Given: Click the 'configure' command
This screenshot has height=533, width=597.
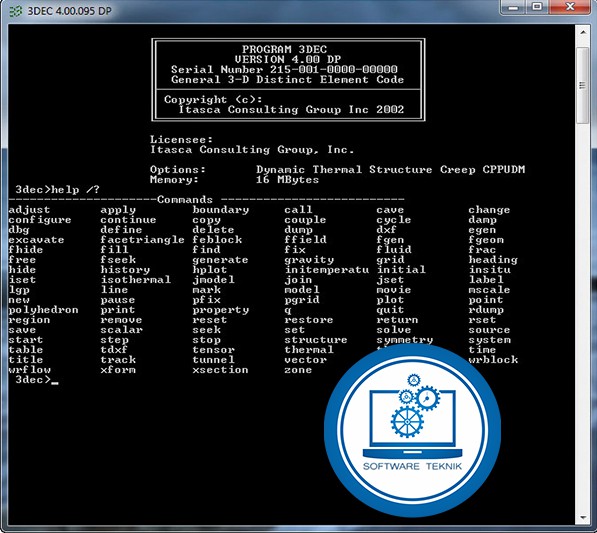Looking at the screenshot, I should (x=40, y=220).
